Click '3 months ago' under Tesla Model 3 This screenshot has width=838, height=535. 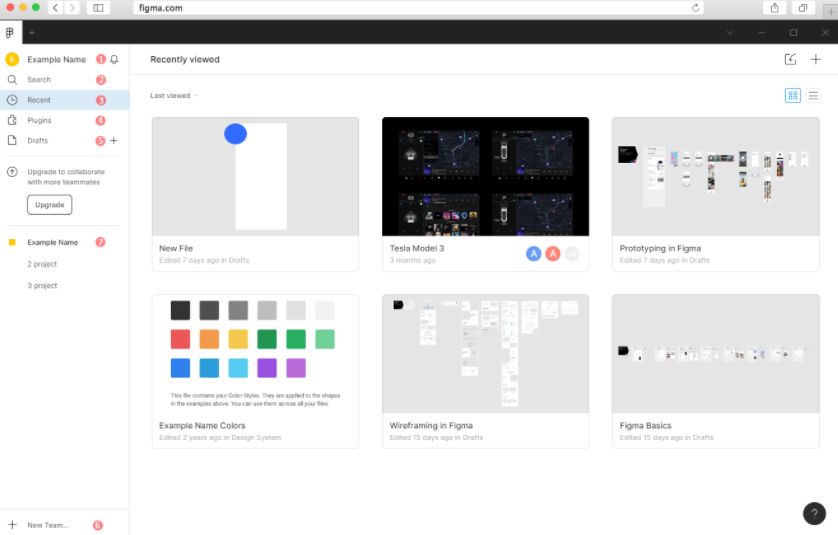(413, 260)
